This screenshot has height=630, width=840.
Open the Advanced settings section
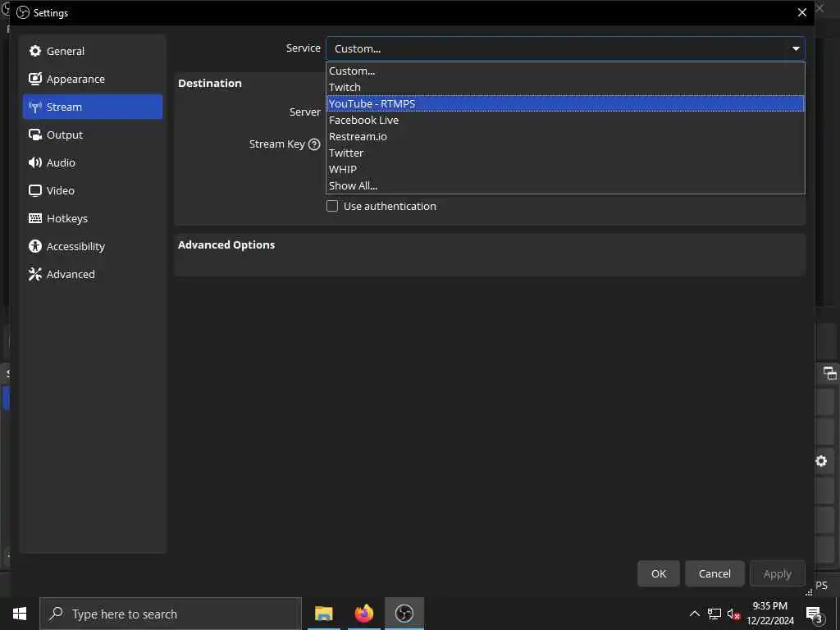[92, 274]
